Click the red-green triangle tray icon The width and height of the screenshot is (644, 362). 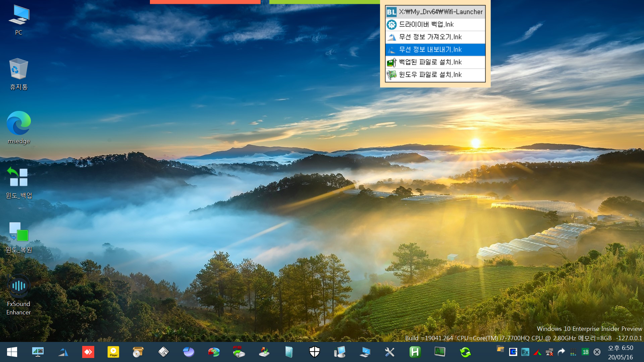click(x=537, y=352)
